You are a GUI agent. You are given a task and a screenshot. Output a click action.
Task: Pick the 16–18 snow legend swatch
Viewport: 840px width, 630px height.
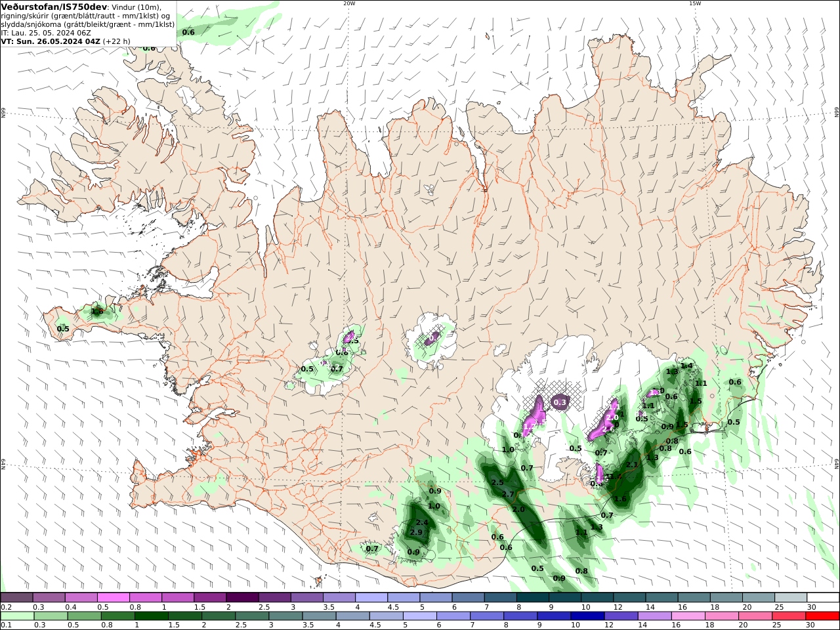coord(694,598)
